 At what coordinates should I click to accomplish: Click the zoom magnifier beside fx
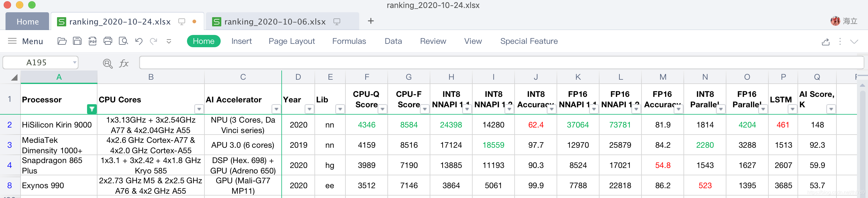point(108,63)
